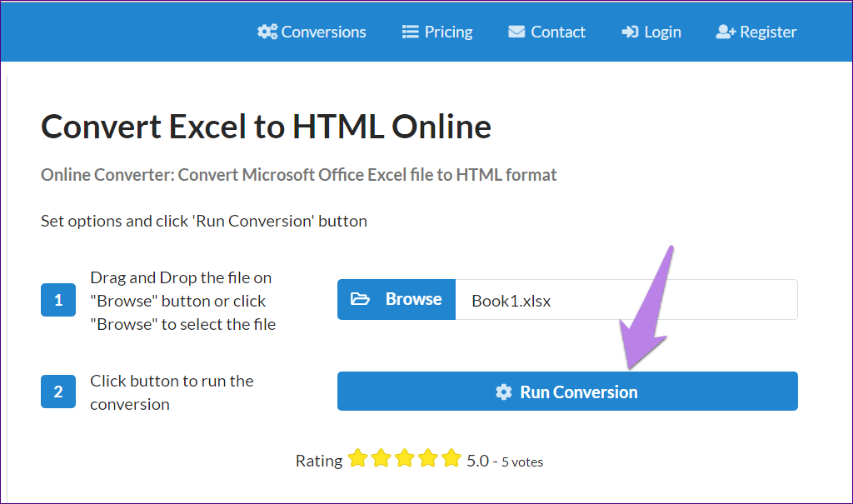Select the first rating star
853x504 pixels.
(x=357, y=458)
